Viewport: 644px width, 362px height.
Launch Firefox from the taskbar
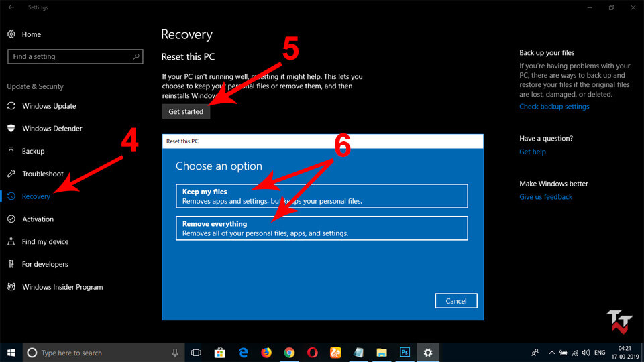coord(266,353)
